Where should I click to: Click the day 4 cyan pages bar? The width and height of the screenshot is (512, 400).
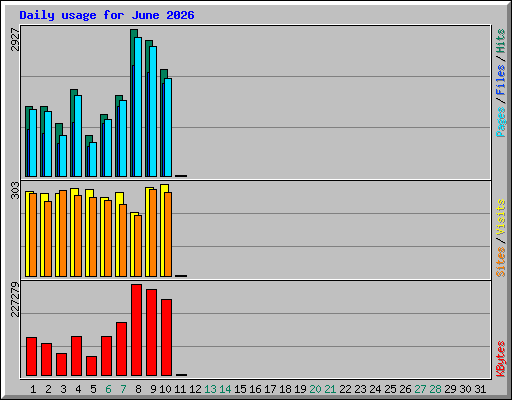78,136
